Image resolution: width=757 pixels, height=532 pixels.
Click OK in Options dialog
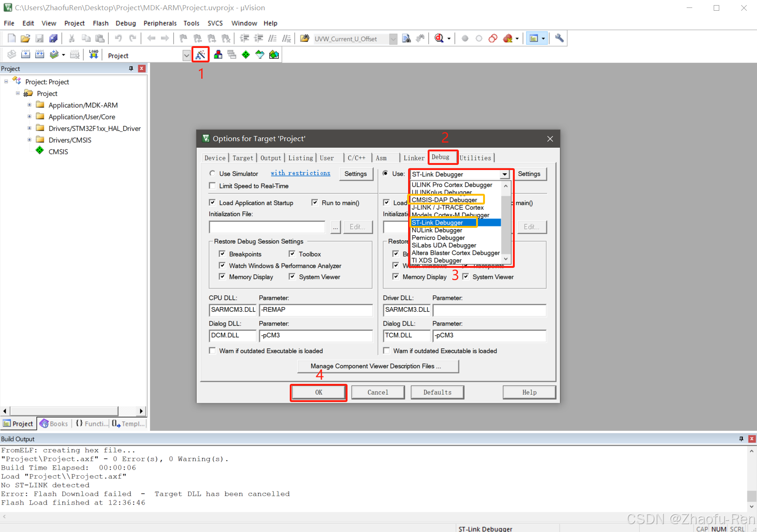click(319, 392)
